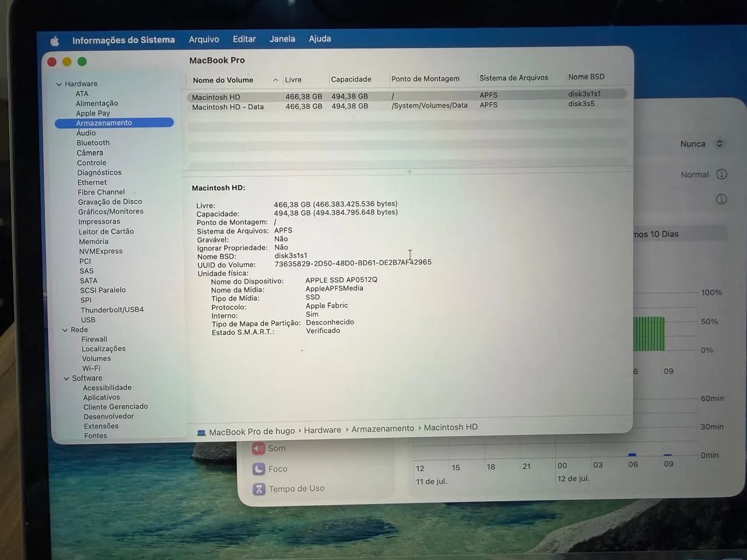Select Acessibilidade under Software
The width and height of the screenshot is (747, 560).
(107, 388)
